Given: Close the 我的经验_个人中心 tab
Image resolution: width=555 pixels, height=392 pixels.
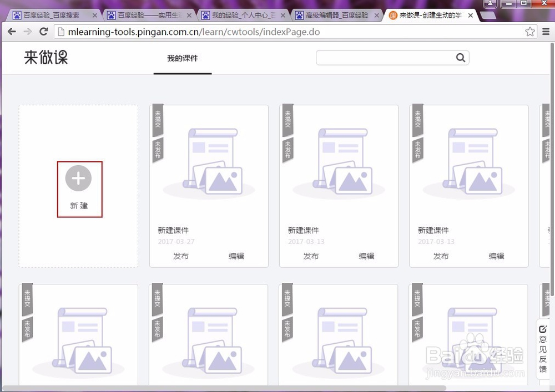Looking at the screenshot, I should pos(283,16).
